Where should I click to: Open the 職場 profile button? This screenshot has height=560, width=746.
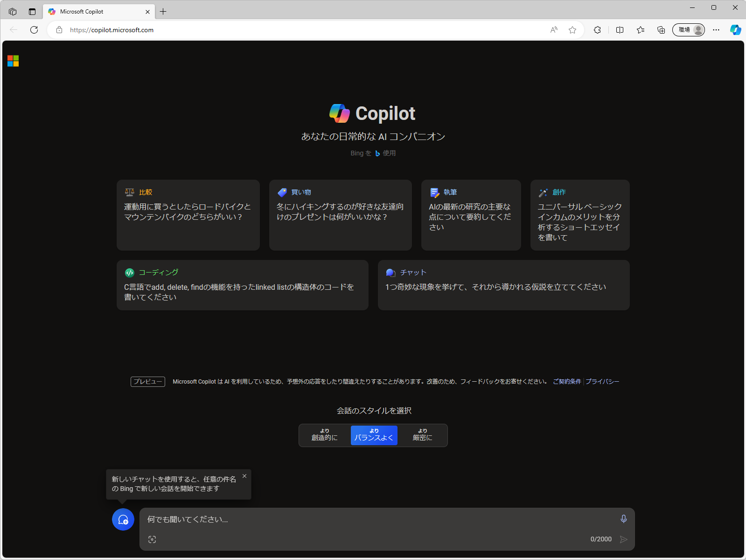(689, 30)
